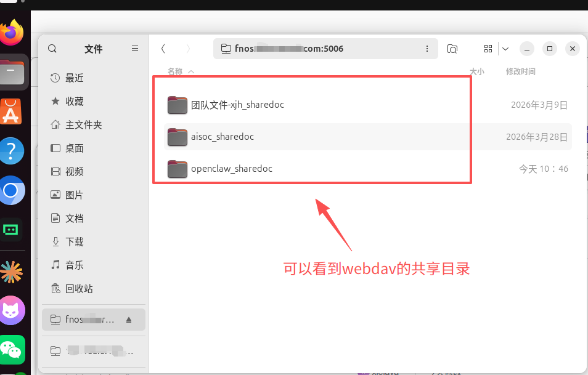Open Ubuntu Software center in dock
The height and width of the screenshot is (375, 588).
pyautogui.click(x=11, y=111)
